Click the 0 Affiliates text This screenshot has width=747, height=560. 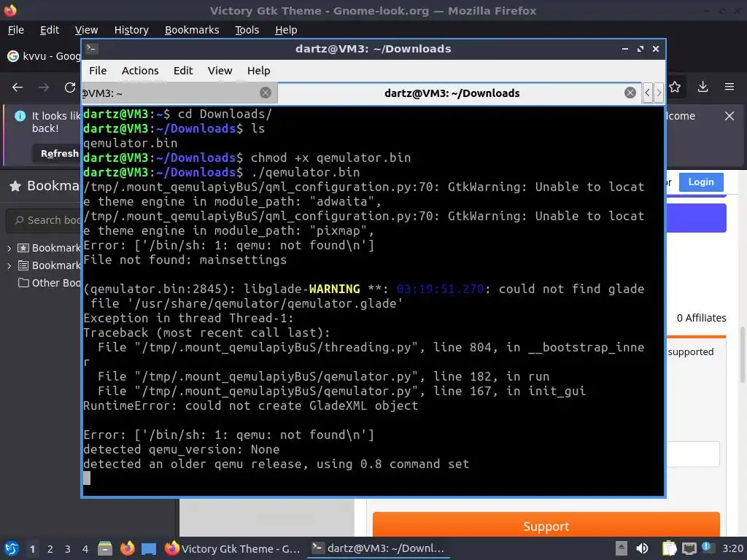click(x=701, y=318)
